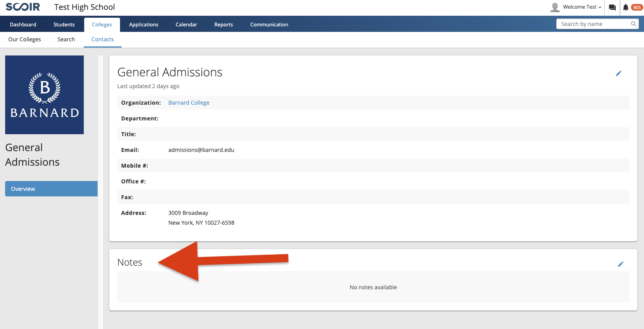Open the messages chat icon
644x329 pixels.
tap(612, 7)
